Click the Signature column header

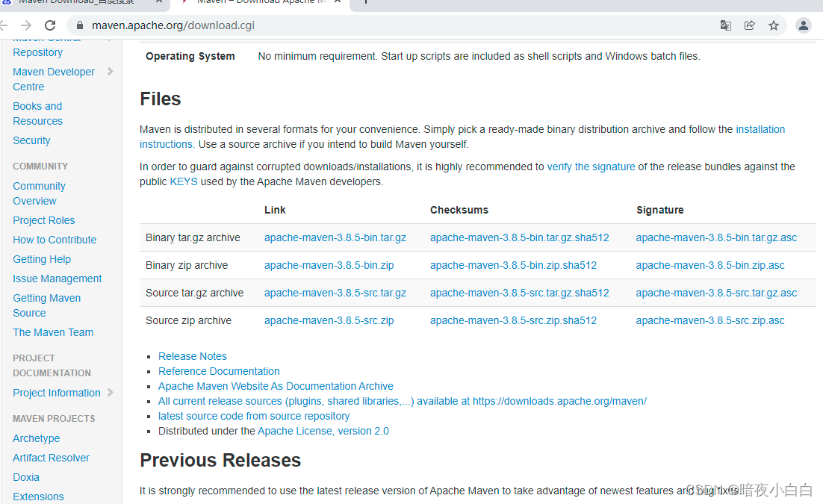pos(659,210)
